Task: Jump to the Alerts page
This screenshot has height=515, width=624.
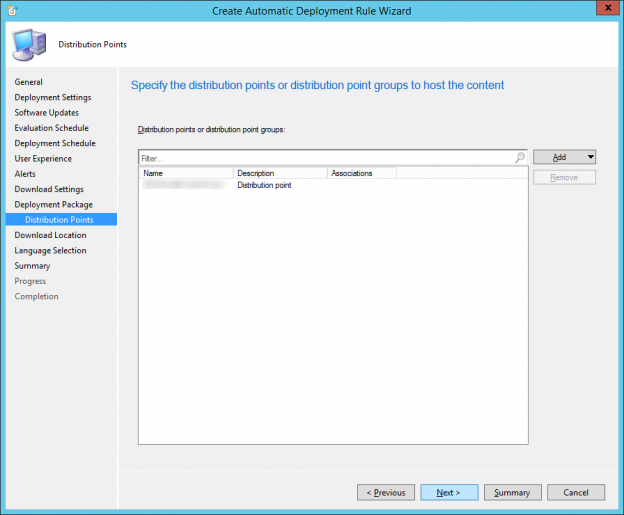Action: pos(25,174)
